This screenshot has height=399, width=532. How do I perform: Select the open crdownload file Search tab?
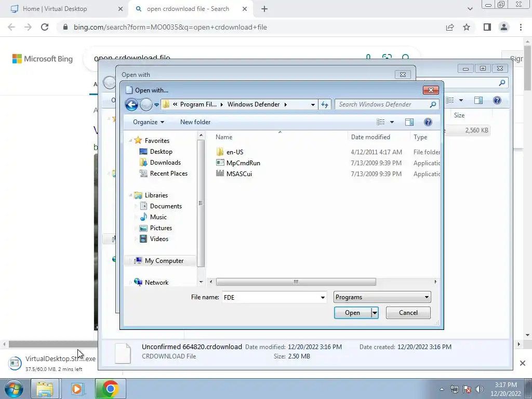(x=188, y=9)
